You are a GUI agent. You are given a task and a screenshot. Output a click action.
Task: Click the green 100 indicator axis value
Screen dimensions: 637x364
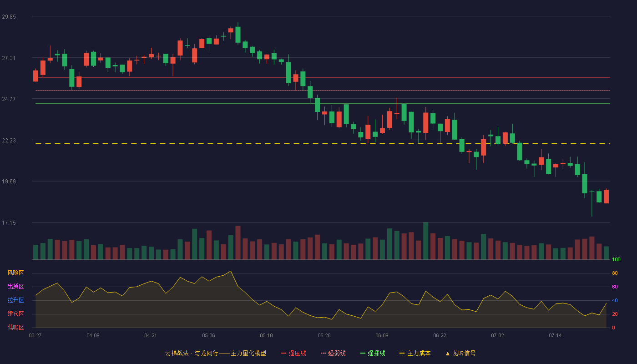tap(616, 260)
